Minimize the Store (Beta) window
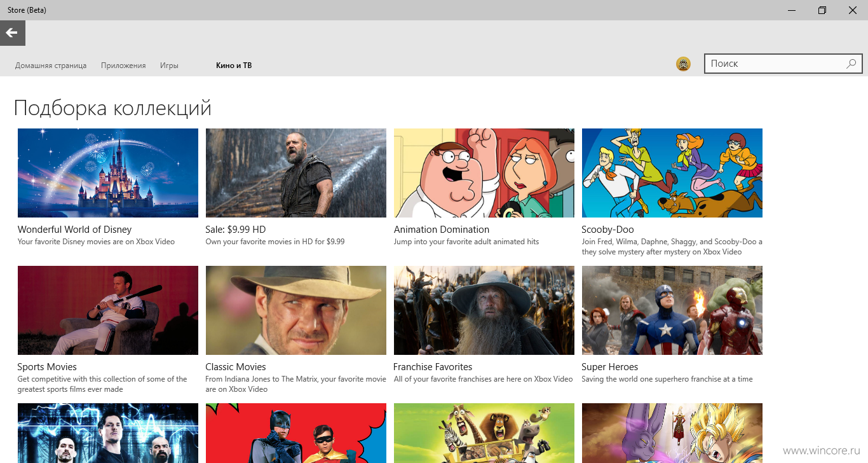Viewport: 868px width, 463px height. tap(792, 10)
